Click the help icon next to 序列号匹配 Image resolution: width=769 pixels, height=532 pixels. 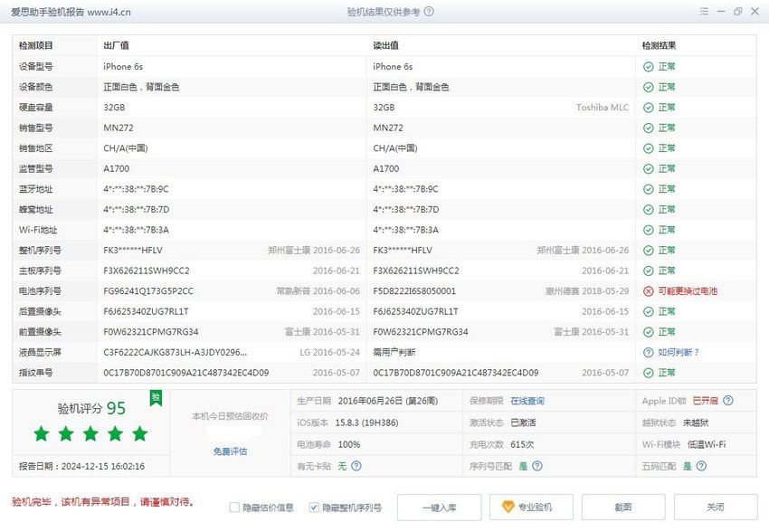tap(537, 466)
